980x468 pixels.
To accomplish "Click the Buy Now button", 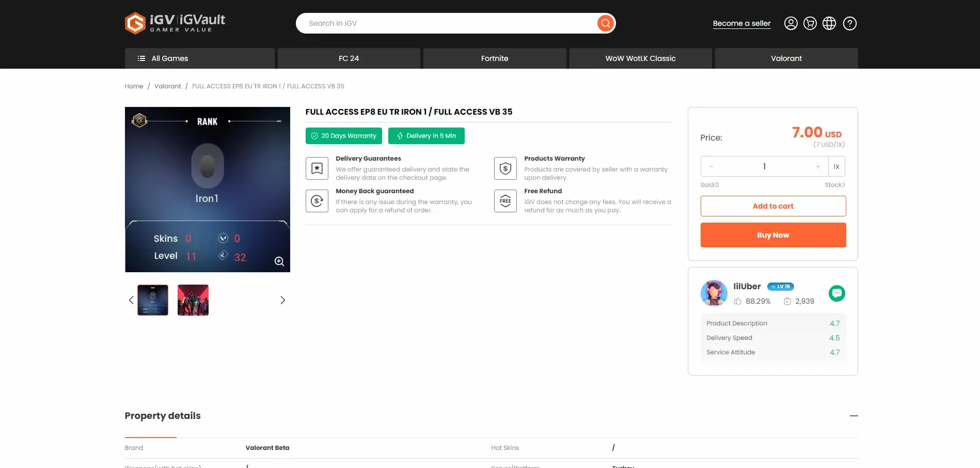I will 772,235.
